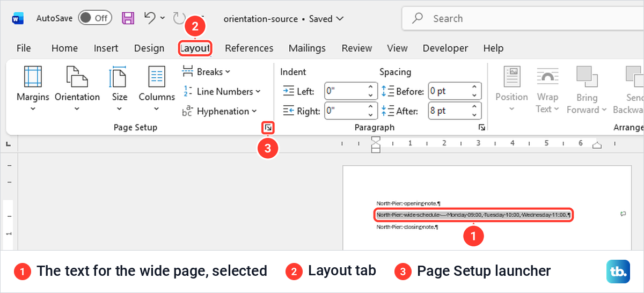Screen dimensions: 644x293
Task: Increase Spacing Before with up arrow
Action: point(475,87)
